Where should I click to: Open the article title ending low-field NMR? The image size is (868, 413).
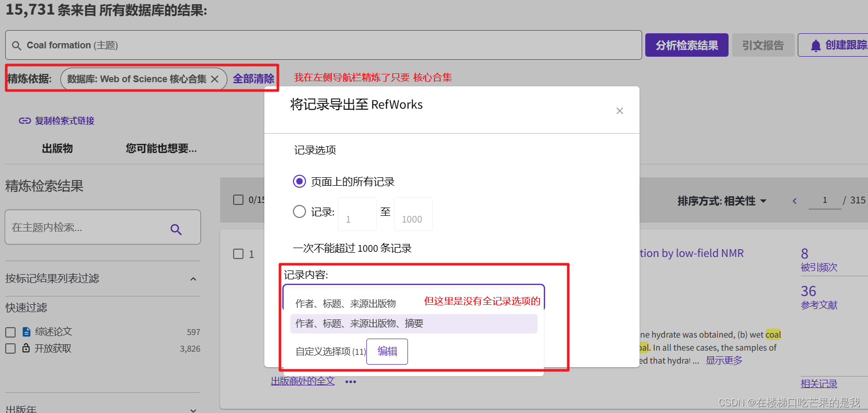click(692, 253)
